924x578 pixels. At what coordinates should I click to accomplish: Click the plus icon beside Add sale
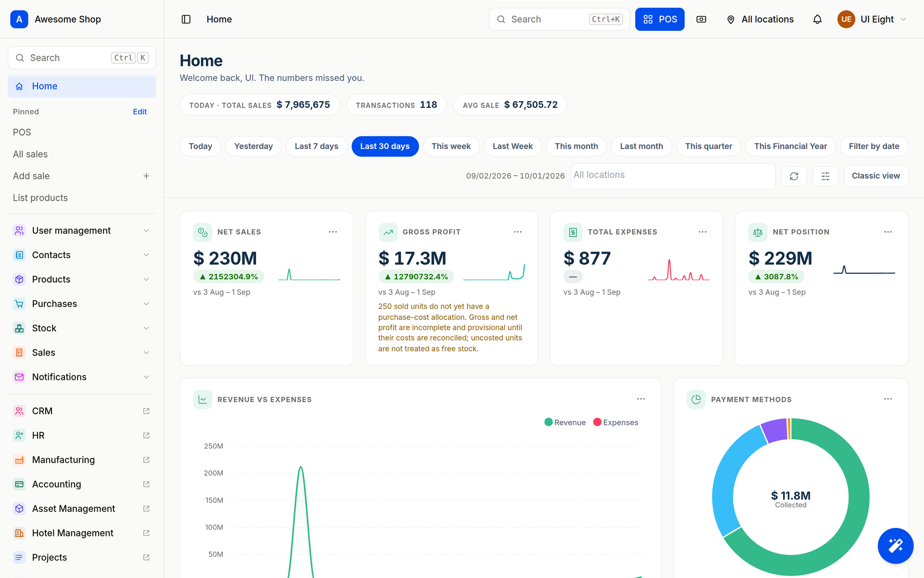[146, 176]
